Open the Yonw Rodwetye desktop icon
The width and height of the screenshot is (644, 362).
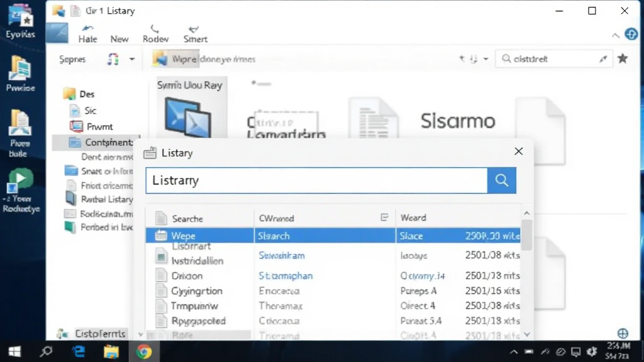tap(21, 191)
